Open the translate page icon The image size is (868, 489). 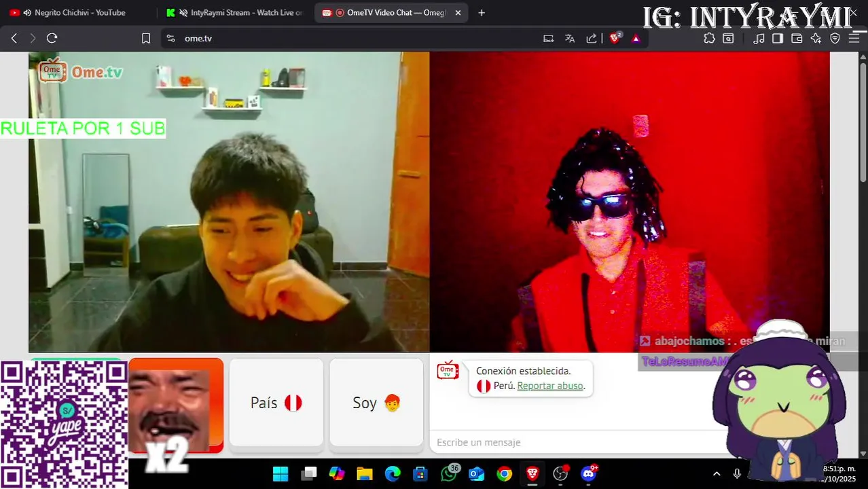[570, 38]
